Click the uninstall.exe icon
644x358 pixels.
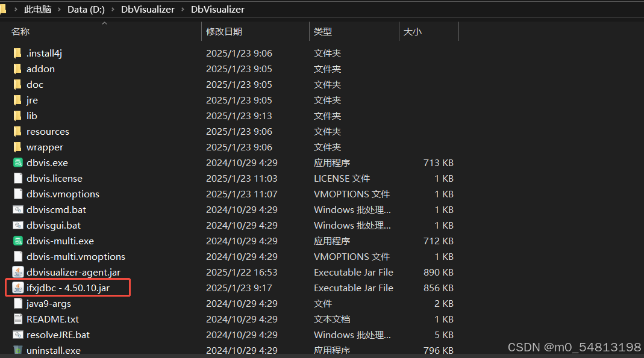point(17,350)
